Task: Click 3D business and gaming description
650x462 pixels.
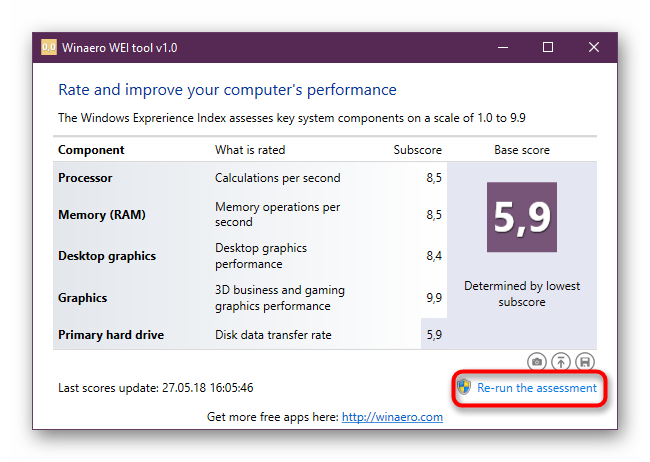Action: pyautogui.click(x=280, y=298)
